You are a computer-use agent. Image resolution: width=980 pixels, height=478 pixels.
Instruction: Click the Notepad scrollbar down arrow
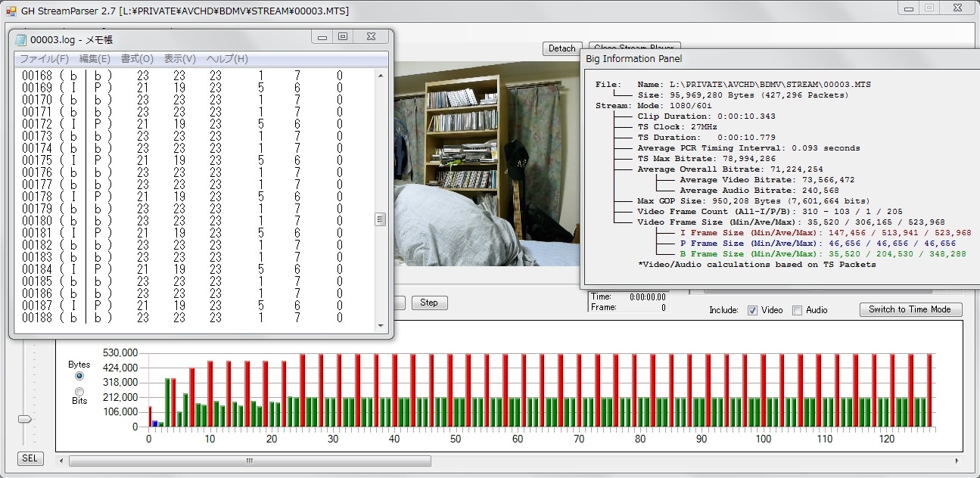point(381,325)
